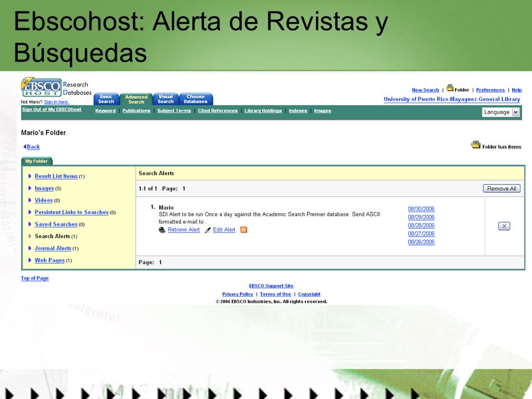Click the Folder has items icon

tap(475, 145)
